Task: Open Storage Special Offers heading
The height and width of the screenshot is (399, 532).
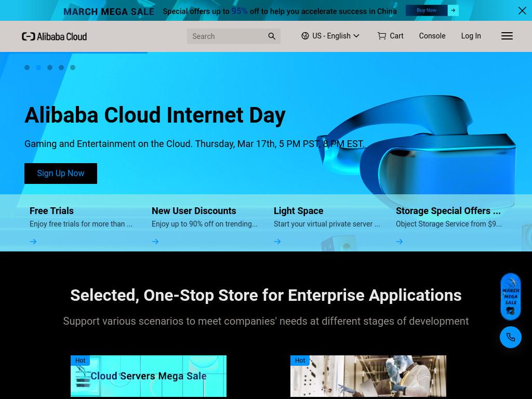Action: pos(448,211)
